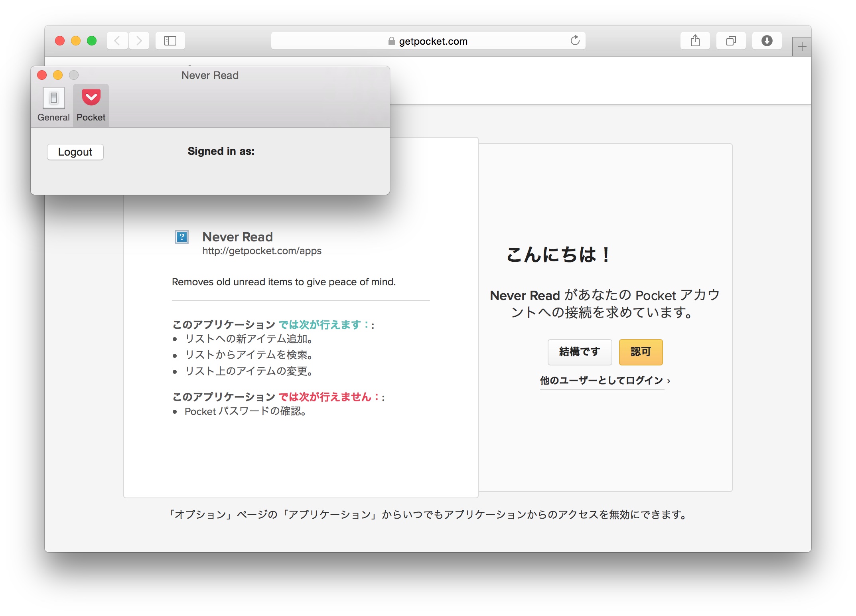Screen dimensions: 856x616
Task: Click the http://getpocket.com/apps URL text
Action: pos(262,251)
